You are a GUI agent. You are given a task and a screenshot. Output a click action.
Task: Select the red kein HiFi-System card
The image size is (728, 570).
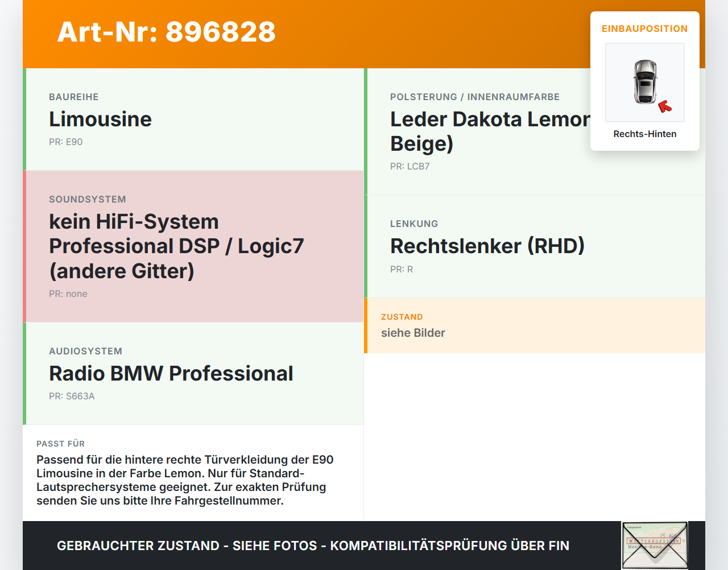coord(193,246)
